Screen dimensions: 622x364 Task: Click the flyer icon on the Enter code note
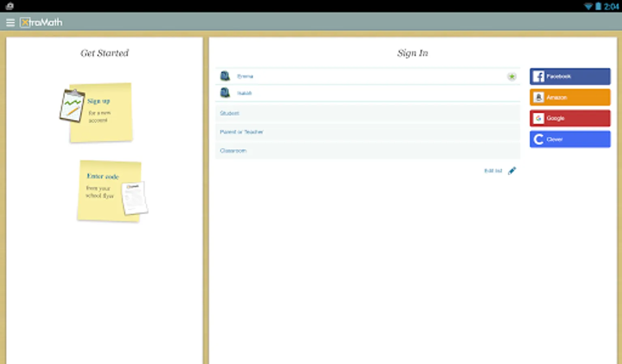point(135,198)
